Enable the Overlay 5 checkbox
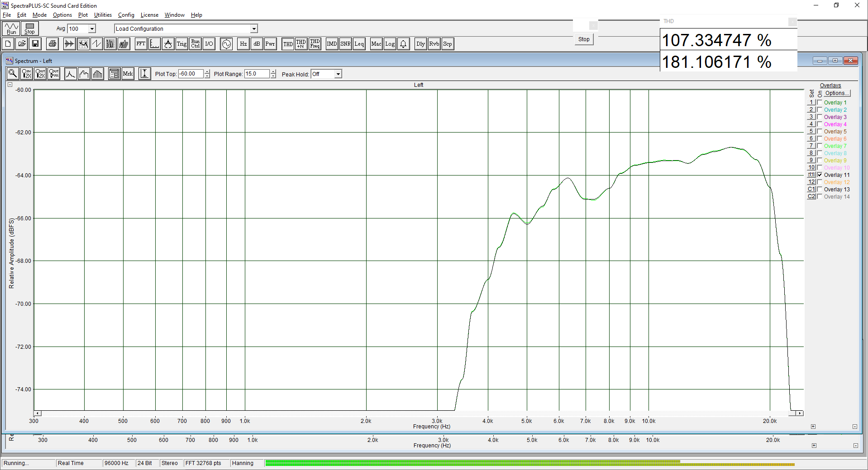Image resolution: width=868 pixels, height=470 pixels. click(x=820, y=132)
